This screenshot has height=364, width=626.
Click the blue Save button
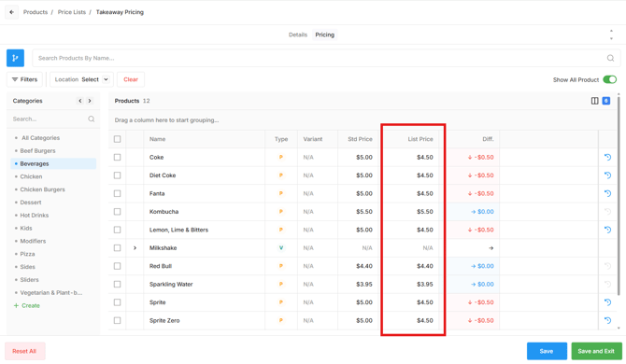coord(547,351)
